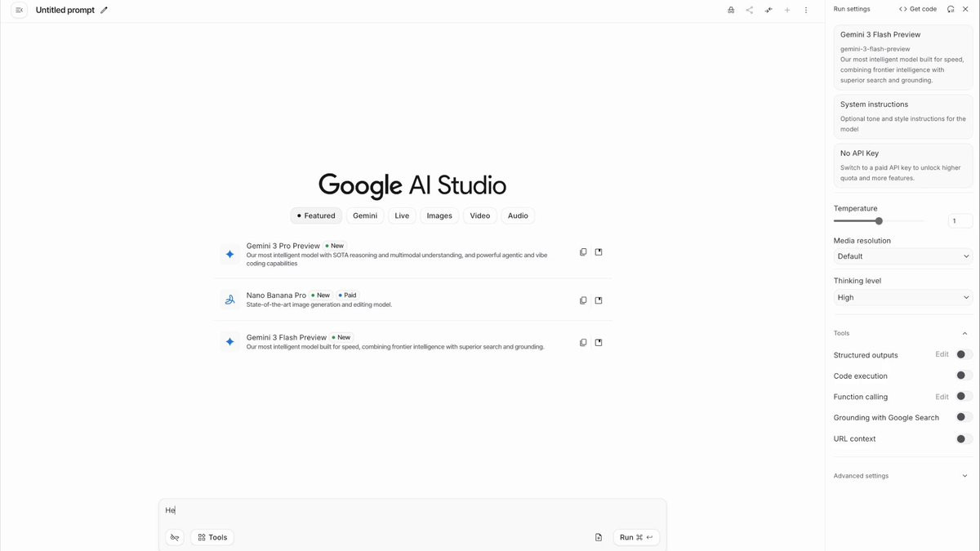This screenshot has height=551, width=980.
Task: Click the Nano Banana Pro banana icon
Action: coord(229,300)
